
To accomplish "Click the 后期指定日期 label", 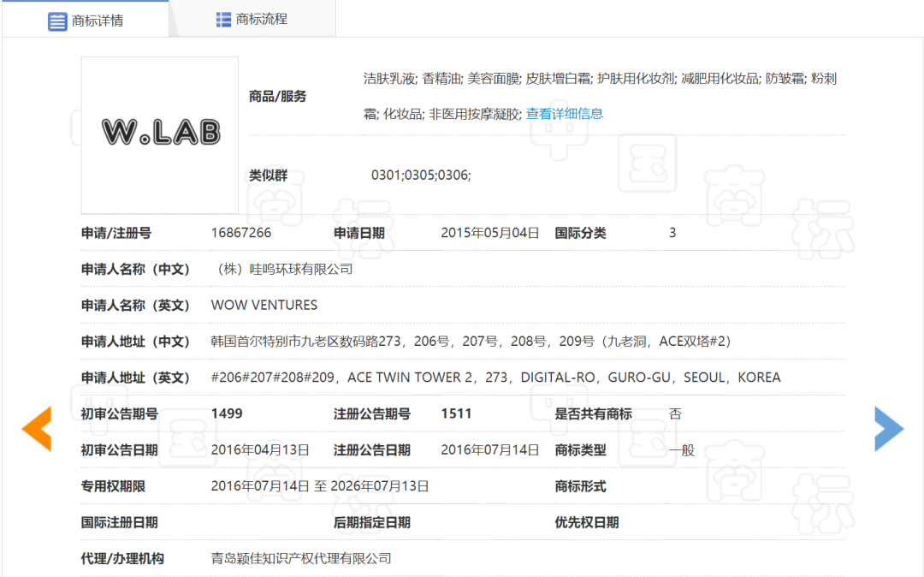I will click(372, 522).
